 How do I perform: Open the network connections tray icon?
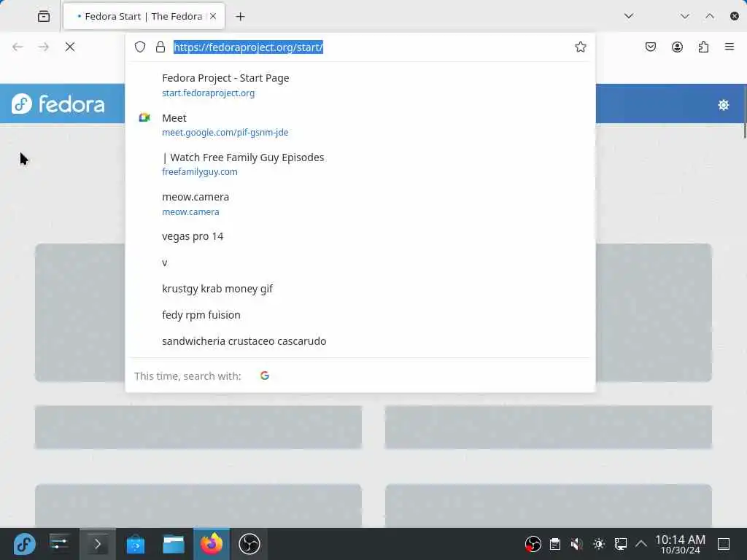pos(621,544)
